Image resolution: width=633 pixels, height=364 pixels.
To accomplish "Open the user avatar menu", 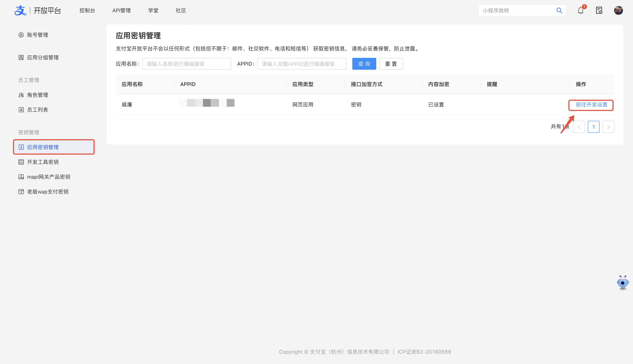I will (x=618, y=11).
